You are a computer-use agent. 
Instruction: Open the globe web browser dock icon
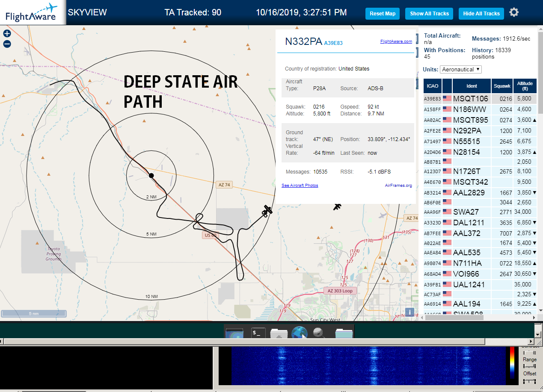pyautogui.click(x=300, y=333)
